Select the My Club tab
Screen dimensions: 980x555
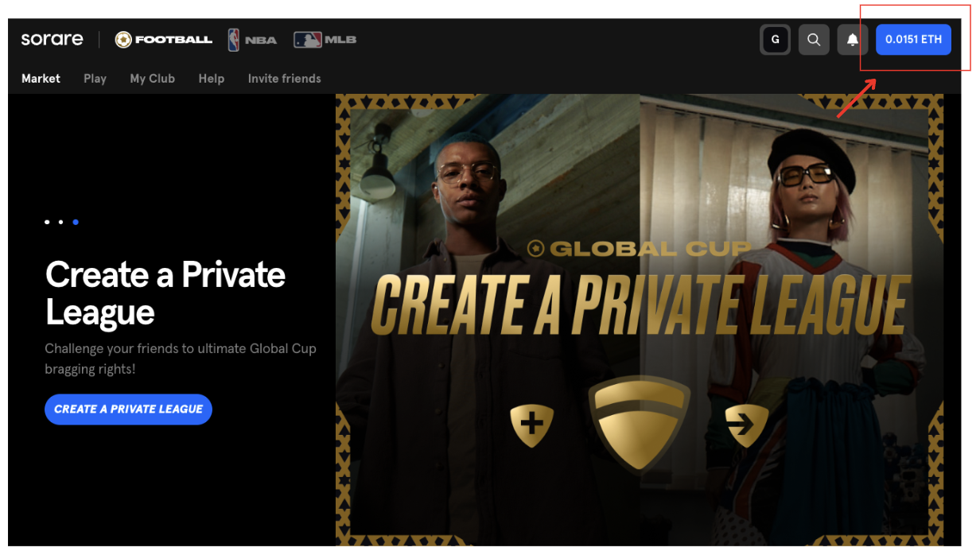pyautogui.click(x=152, y=79)
